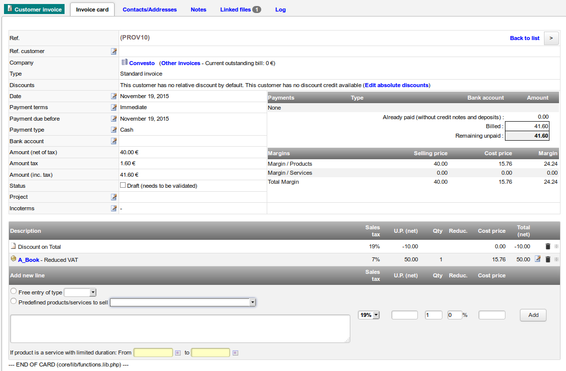Edit the invoice Date pencil icon
566x371 pixels.
coord(114,96)
